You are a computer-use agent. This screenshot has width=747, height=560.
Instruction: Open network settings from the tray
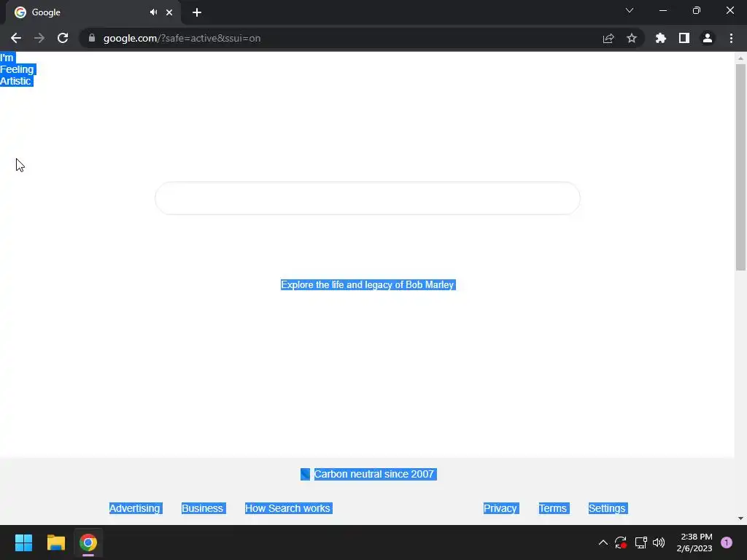[x=640, y=542]
